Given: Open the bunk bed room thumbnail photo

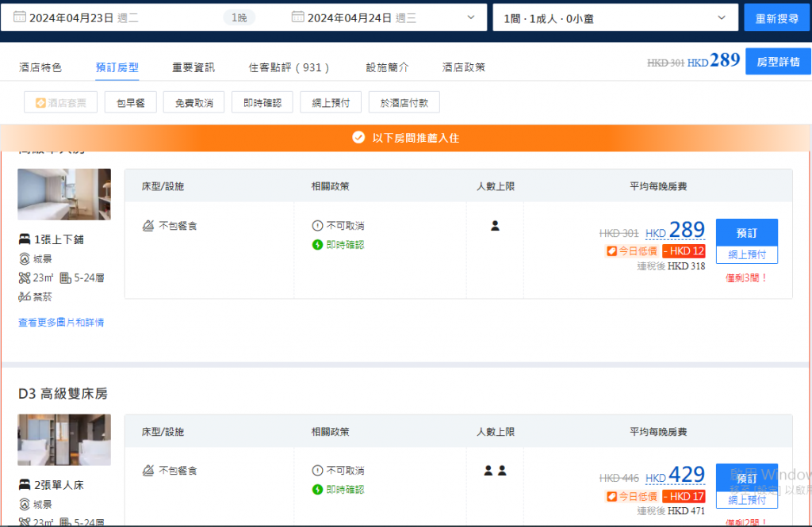Looking at the screenshot, I should click(x=64, y=194).
